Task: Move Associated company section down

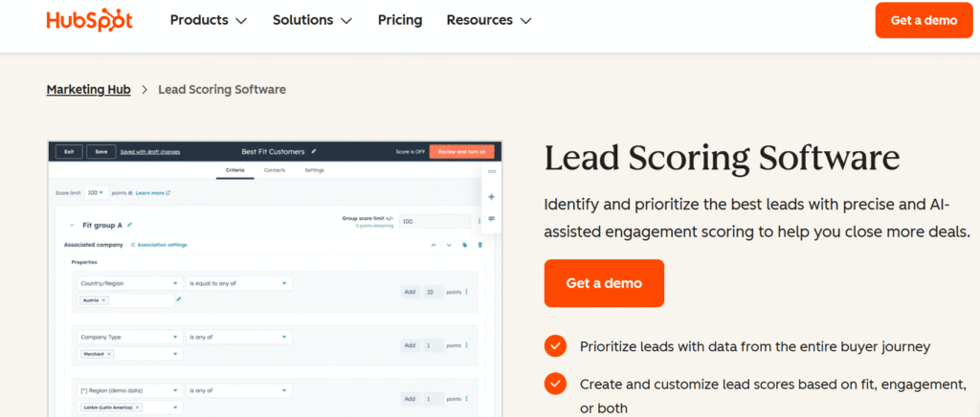Action: tap(449, 245)
